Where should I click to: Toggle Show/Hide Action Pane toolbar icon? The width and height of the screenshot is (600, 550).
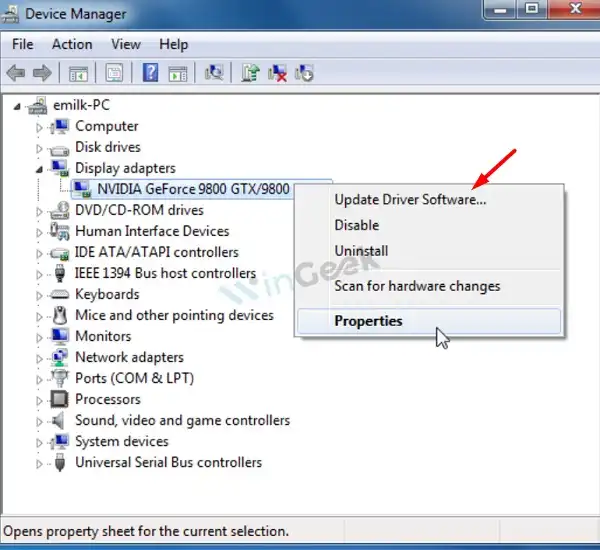178,73
